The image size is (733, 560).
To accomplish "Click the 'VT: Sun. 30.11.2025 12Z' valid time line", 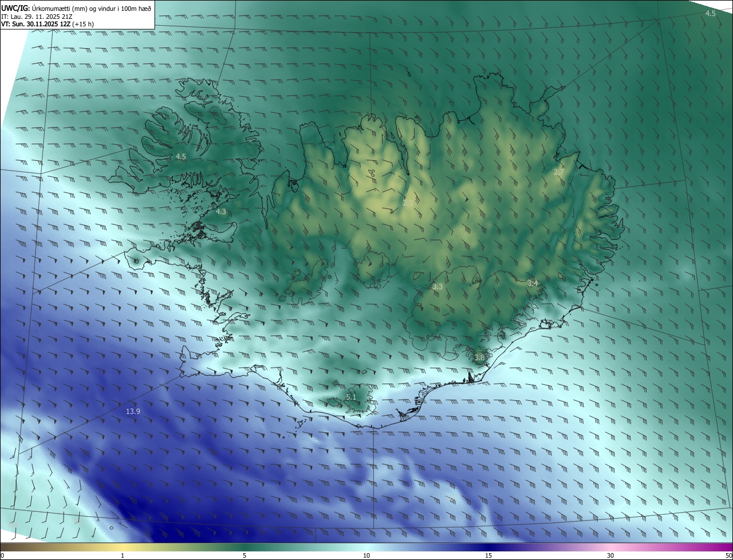I will coord(48,25).
